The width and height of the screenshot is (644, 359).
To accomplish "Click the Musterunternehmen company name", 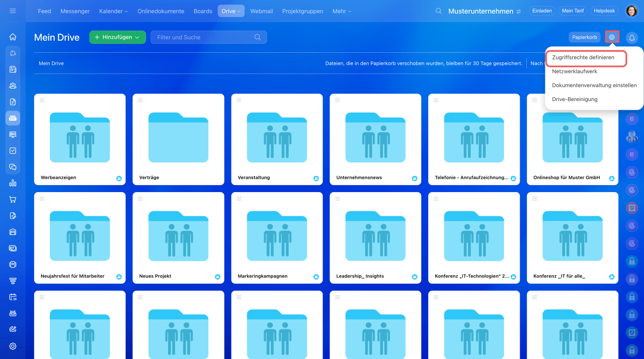I will [x=481, y=11].
